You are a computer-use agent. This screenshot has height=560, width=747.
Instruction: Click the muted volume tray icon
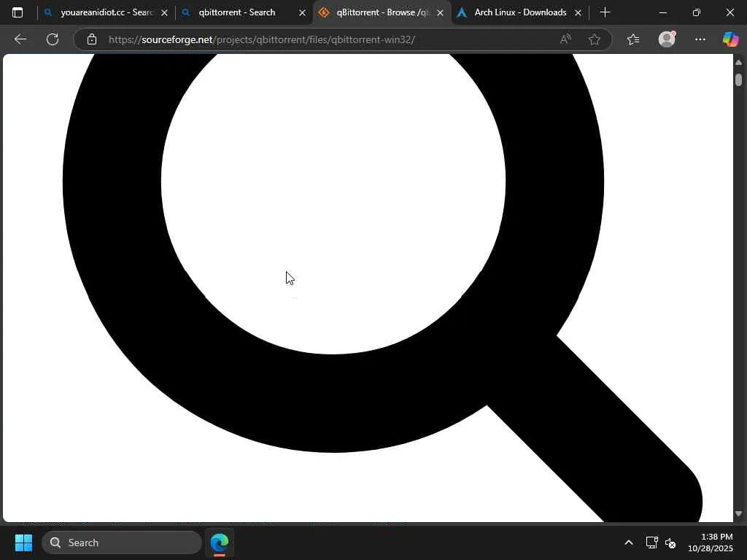670,542
